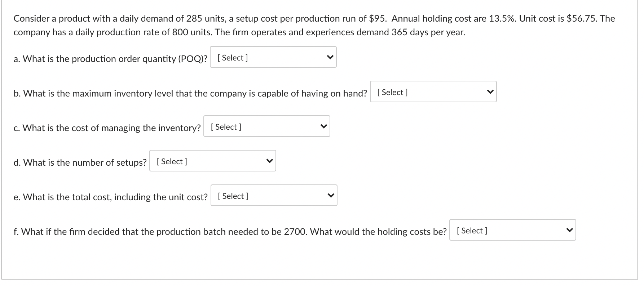The image size is (644, 286).
Task: Click the question c select box below question b
Action: (x=266, y=126)
